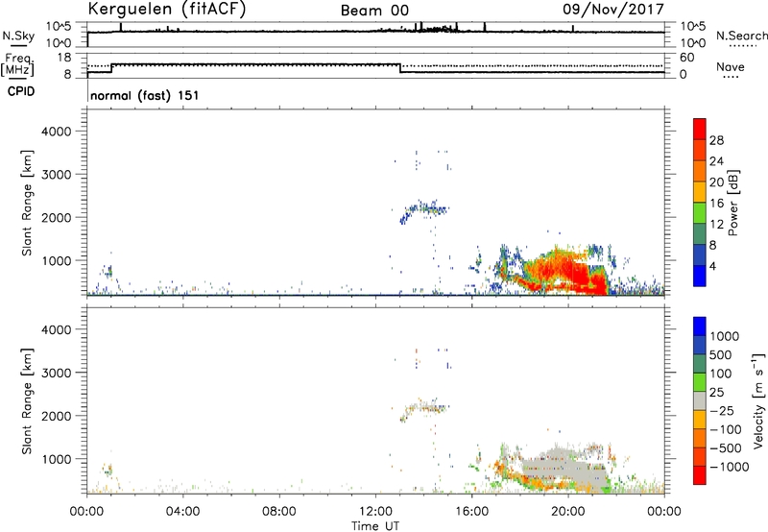This screenshot has width=768, height=532.
Task: Click the '12:00' time axis label
Action: point(375,512)
